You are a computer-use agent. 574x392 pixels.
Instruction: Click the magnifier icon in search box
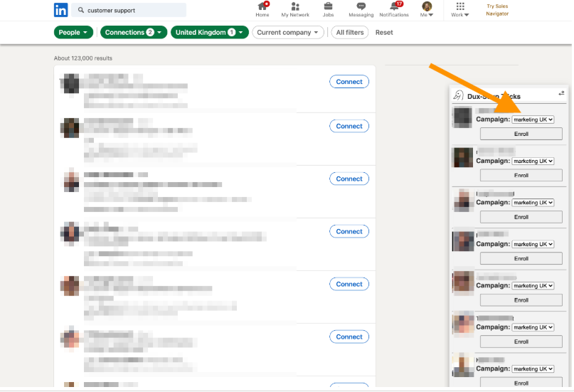point(81,10)
